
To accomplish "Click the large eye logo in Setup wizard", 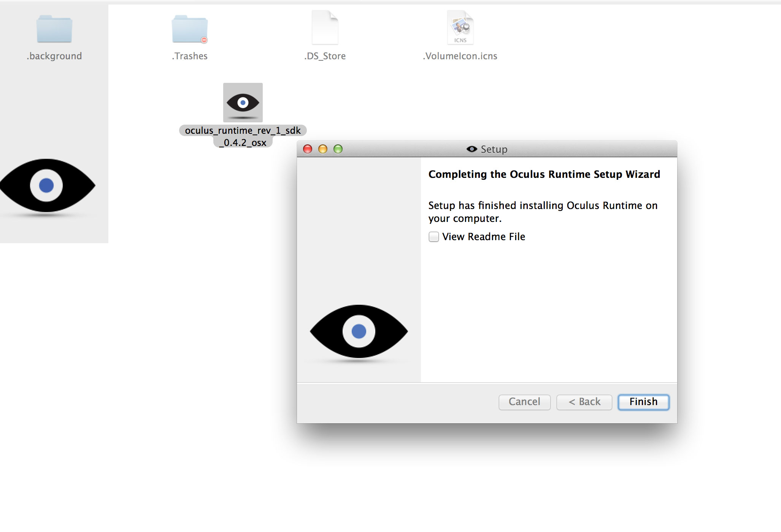I will point(359,332).
